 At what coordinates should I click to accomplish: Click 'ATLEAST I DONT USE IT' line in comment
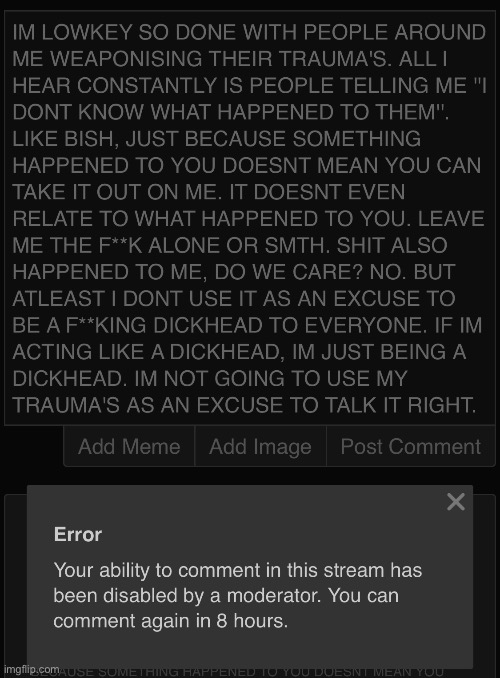click(x=121, y=299)
